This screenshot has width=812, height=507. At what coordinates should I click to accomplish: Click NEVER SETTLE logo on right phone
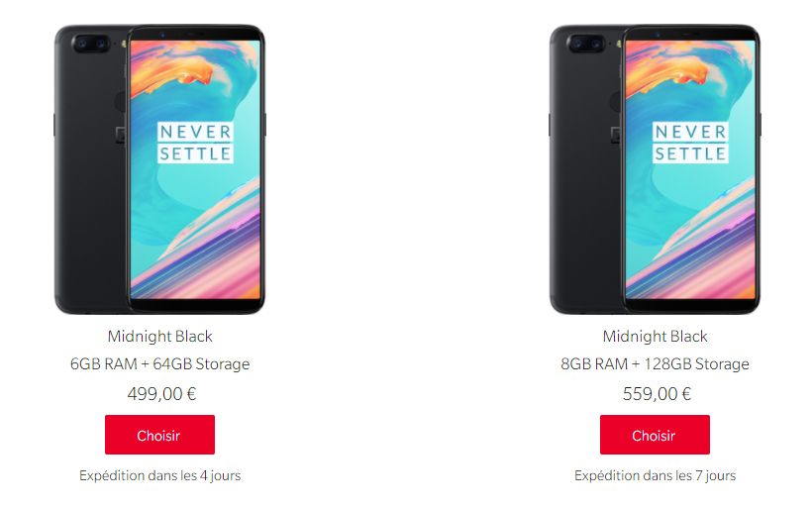(690, 143)
